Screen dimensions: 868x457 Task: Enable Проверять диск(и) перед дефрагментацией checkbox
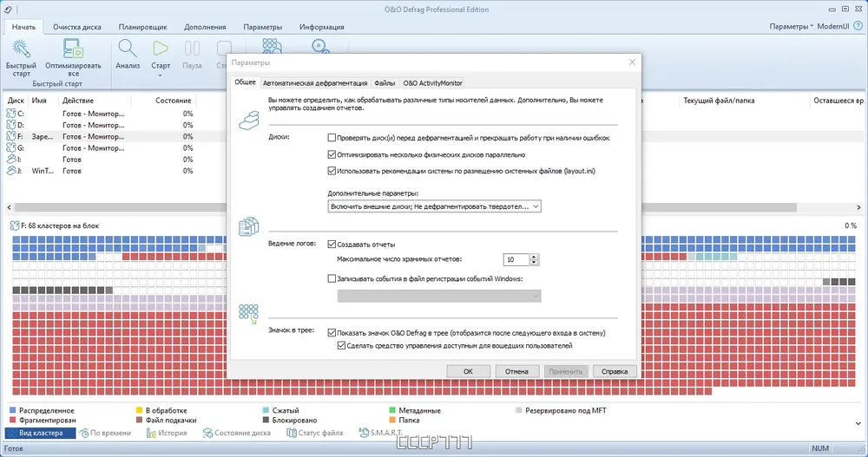tap(332, 138)
